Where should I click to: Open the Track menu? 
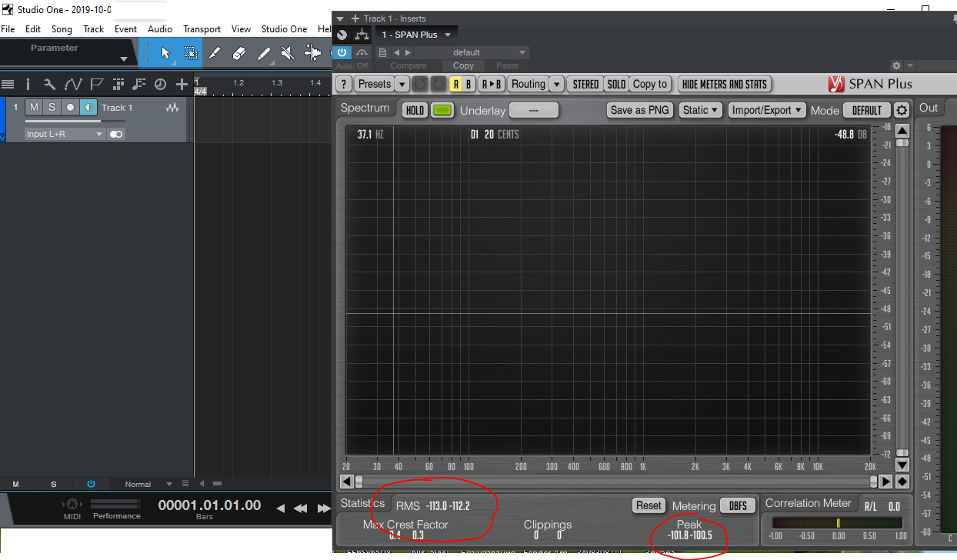click(94, 29)
